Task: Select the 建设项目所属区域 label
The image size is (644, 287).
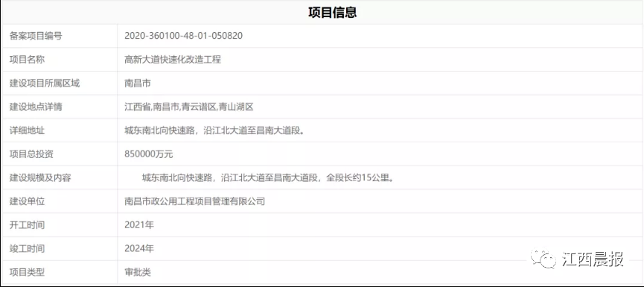Action: click(45, 83)
